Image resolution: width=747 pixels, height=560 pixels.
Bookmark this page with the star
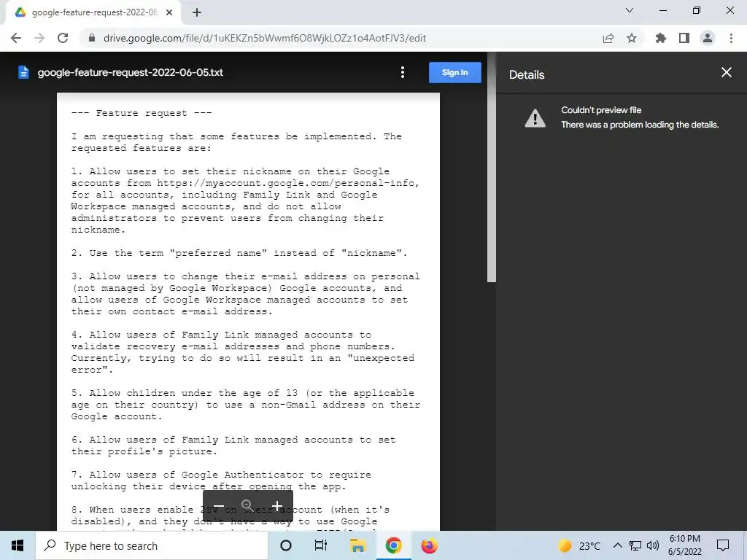coord(632,38)
